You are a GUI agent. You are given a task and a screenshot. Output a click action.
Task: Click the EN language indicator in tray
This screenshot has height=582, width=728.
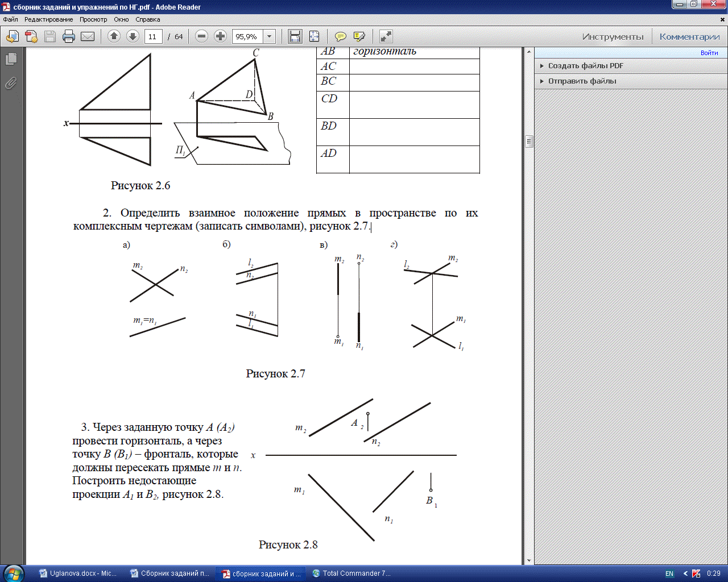[x=669, y=574]
